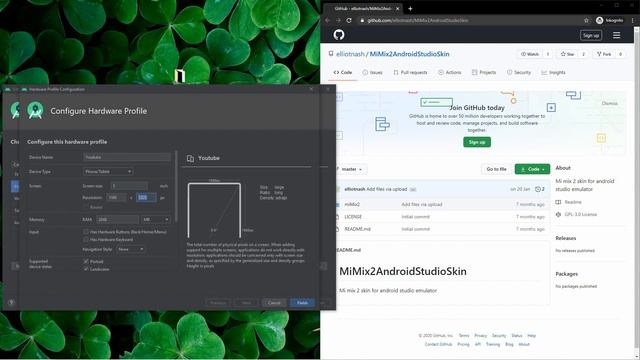This screenshot has height=360, width=640.
Task: Select the desktop icon on wallpaper
Action: click(180, 76)
